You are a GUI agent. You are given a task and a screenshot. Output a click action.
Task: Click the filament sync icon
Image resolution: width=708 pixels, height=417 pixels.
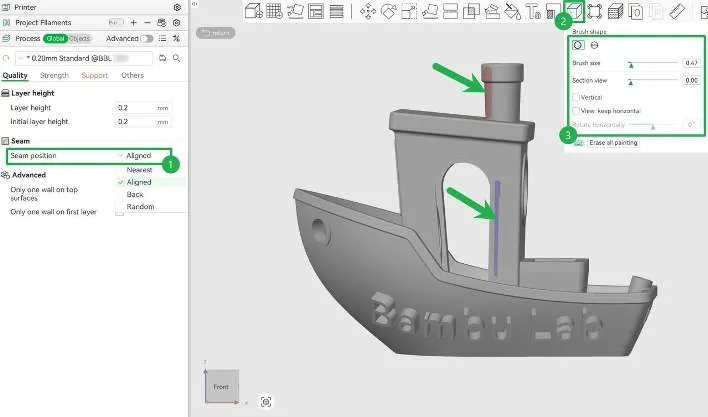161,23
